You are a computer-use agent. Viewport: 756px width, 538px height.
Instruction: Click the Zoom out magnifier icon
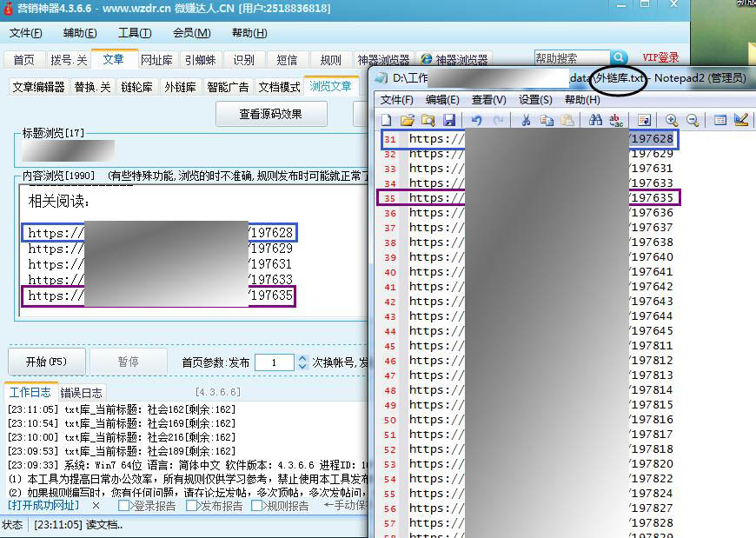693,120
